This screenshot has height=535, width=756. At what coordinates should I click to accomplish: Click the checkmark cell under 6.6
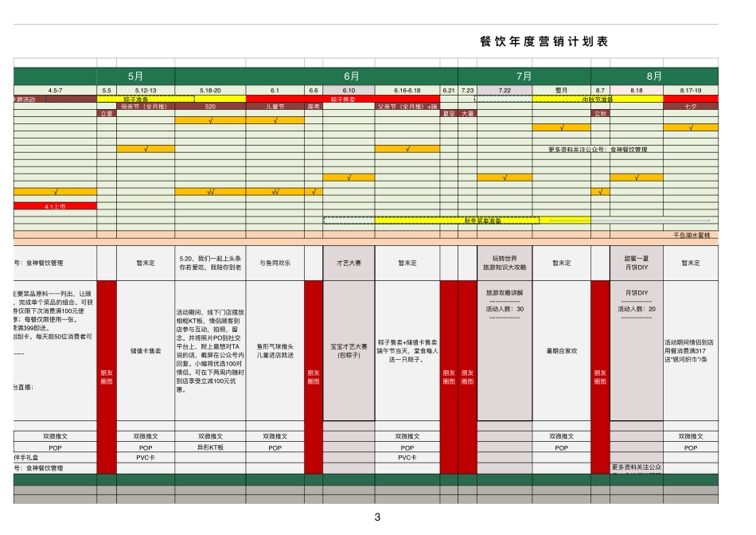[314, 192]
